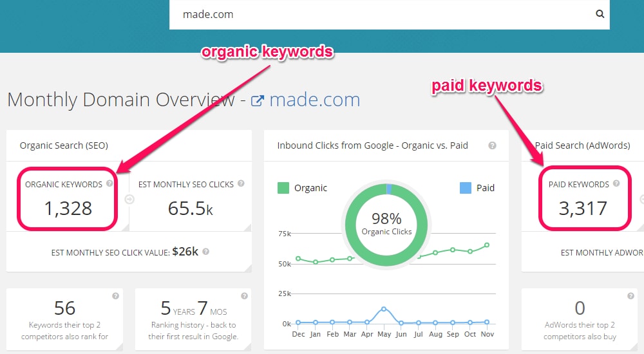Open help icon on ranking history card
The width and height of the screenshot is (644, 354).
(x=244, y=295)
